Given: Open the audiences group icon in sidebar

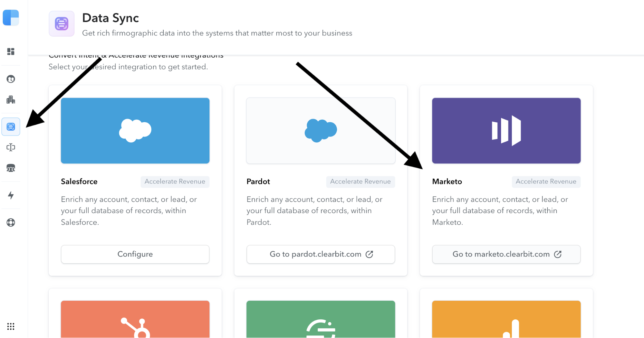Looking at the screenshot, I should [x=11, y=168].
